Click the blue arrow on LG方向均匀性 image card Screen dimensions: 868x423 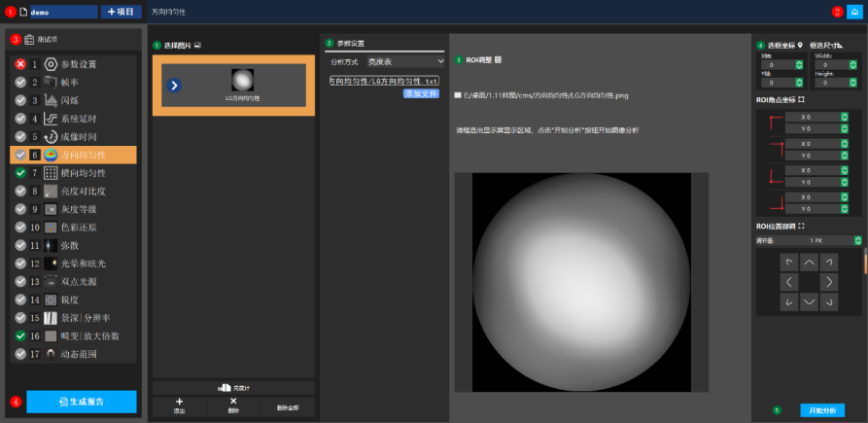tap(174, 86)
